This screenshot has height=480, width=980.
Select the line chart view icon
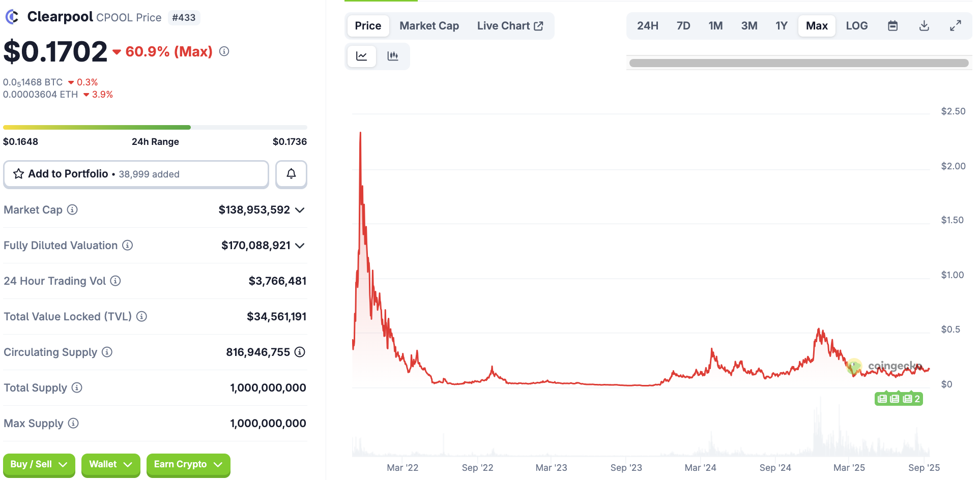[362, 56]
